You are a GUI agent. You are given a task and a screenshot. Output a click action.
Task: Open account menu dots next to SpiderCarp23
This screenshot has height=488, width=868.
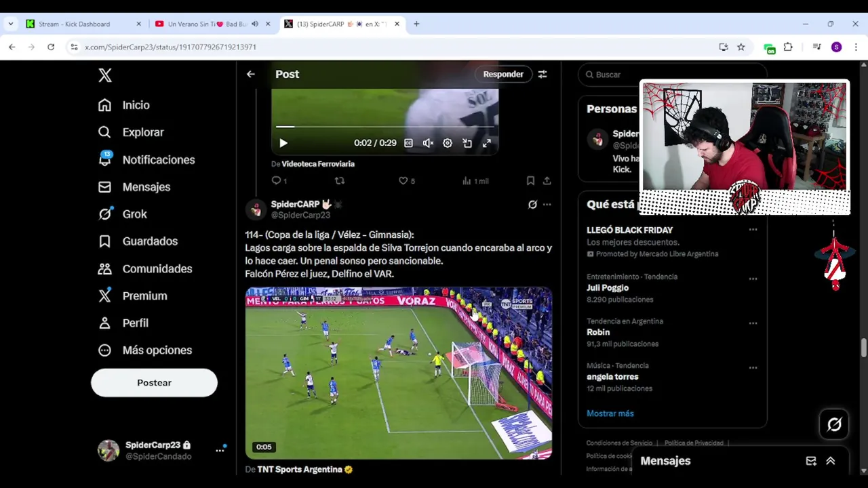(220, 450)
